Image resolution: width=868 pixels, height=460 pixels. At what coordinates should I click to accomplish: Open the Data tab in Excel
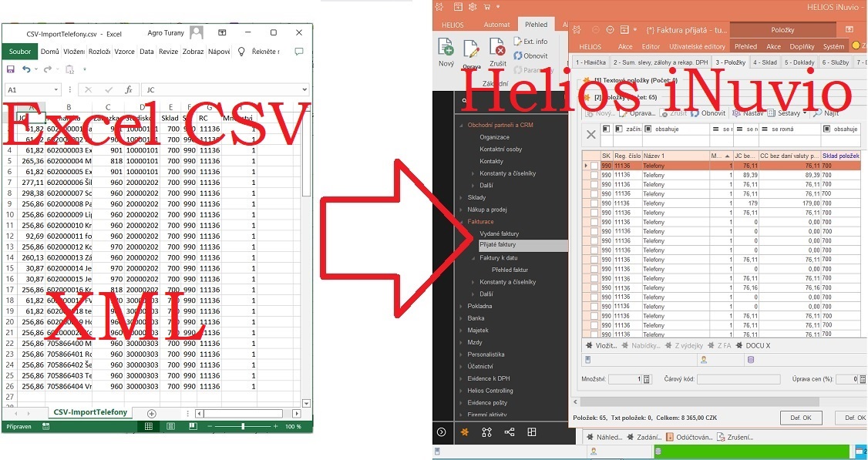pos(146,52)
